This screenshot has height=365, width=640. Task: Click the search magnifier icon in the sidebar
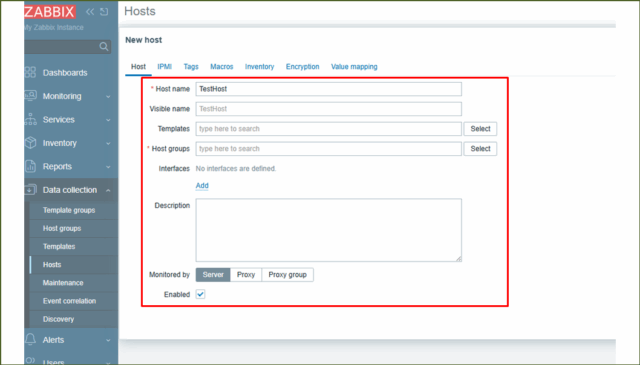(104, 47)
